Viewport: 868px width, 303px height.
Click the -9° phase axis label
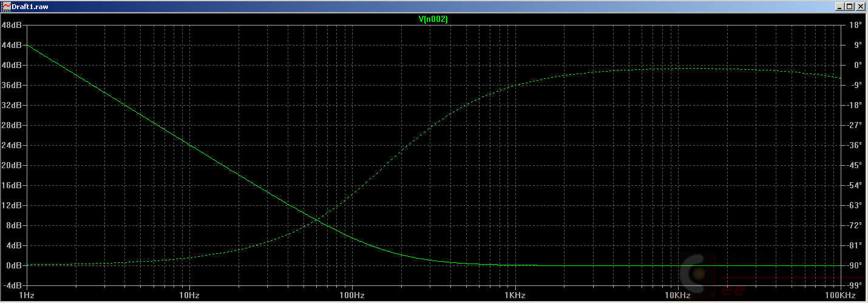click(856, 85)
